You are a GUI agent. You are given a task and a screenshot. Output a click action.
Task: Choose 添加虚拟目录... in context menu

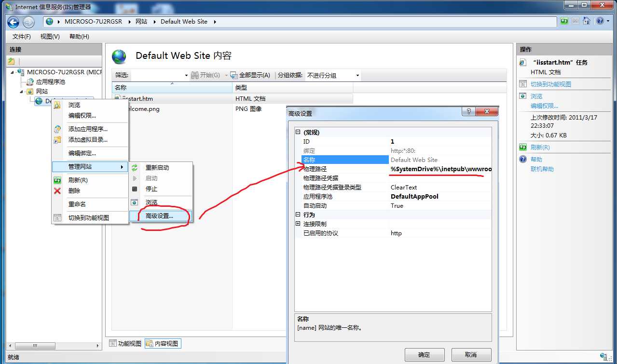(x=90, y=140)
